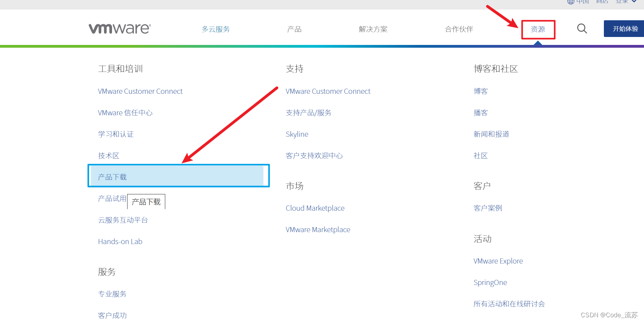
Task: Open the 播客 link
Action: tap(481, 113)
